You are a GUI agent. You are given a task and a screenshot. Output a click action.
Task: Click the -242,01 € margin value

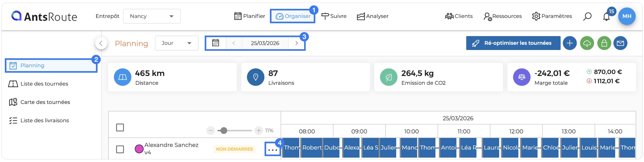pos(552,73)
